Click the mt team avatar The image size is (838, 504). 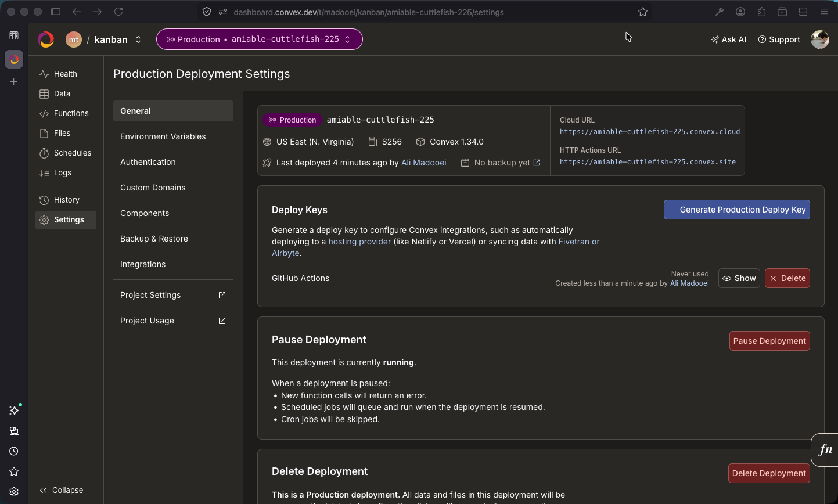click(x=73, y=39)
